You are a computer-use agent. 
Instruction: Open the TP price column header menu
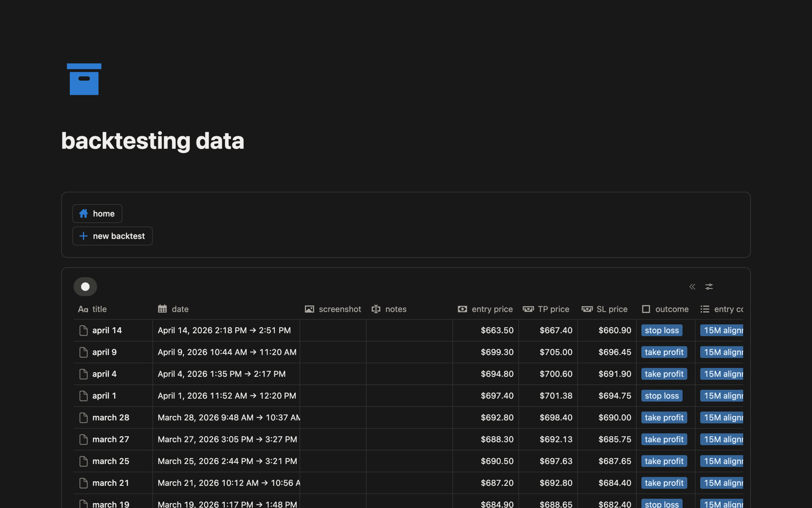pyautogui.click(x=548, y=309)
